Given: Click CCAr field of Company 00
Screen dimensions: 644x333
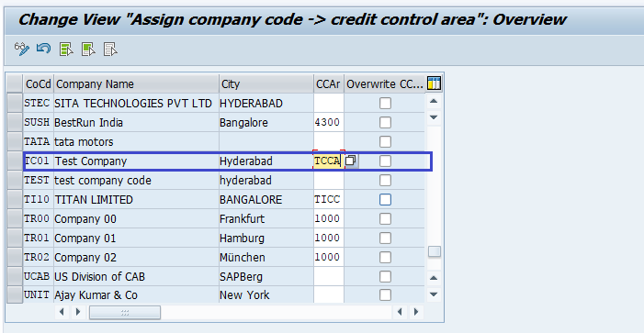Looking at the screenshot, I should point(329,219).
